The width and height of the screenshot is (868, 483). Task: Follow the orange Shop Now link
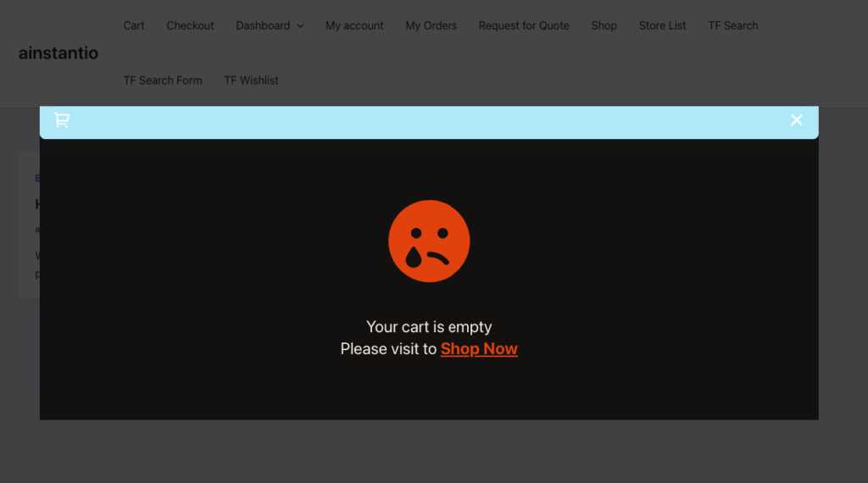coord(479,349)
